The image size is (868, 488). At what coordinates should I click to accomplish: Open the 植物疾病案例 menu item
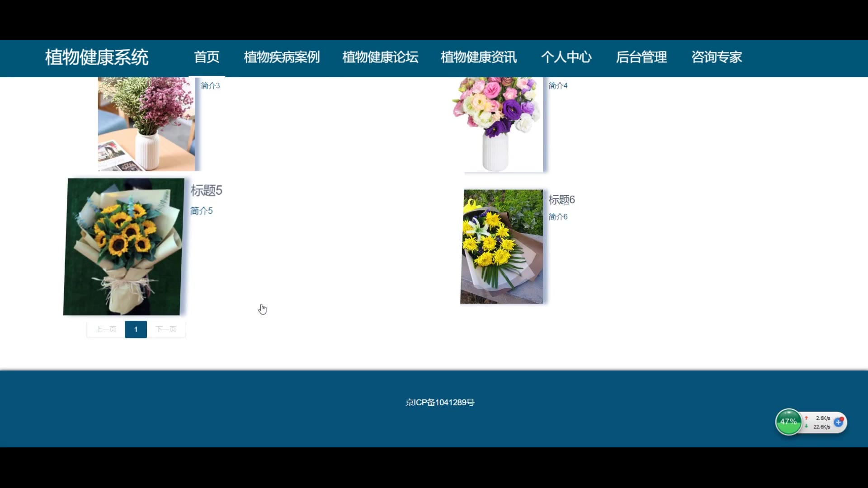pyautogui.click(x=282, y=57)
